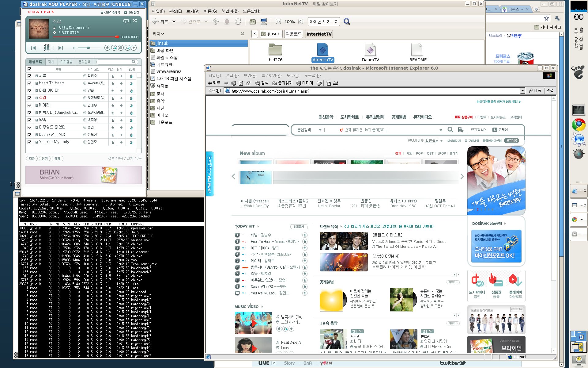Open the 뒤로 history dropdown arrow in file browser

click(174, 21)
